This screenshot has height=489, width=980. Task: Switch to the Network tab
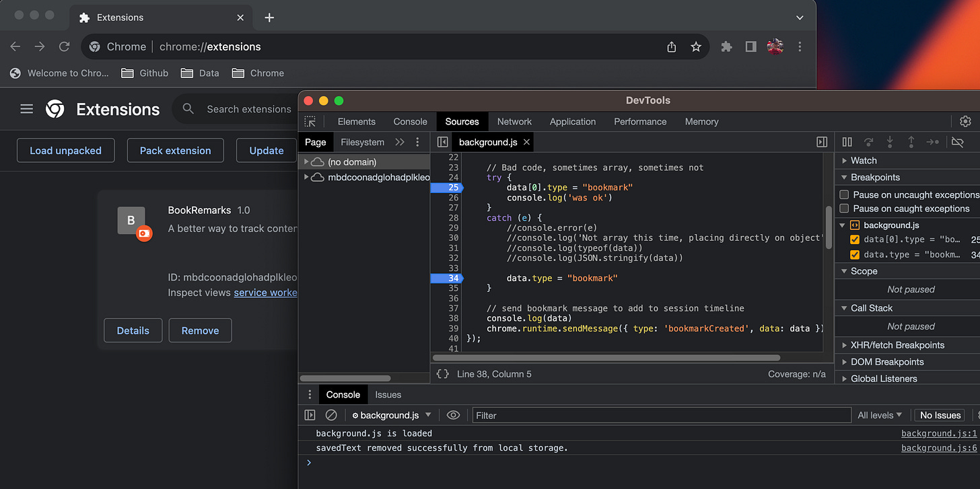click(x=514, y=122)
